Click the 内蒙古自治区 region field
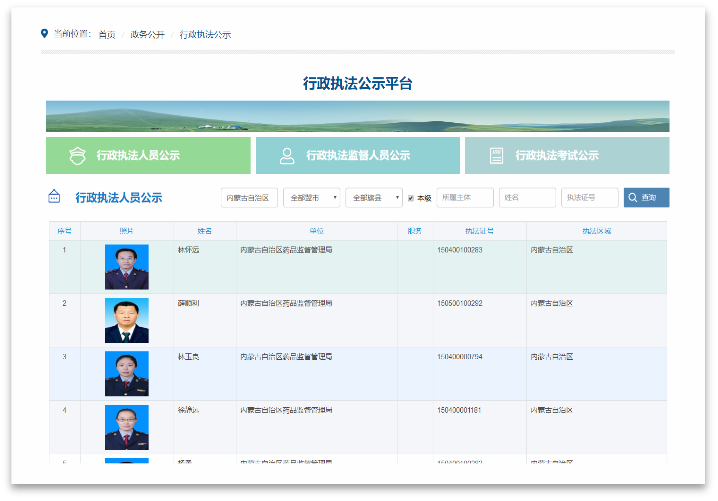Image resolution: width=718 pixels, height=501 pixels. (x=249, y=198)
